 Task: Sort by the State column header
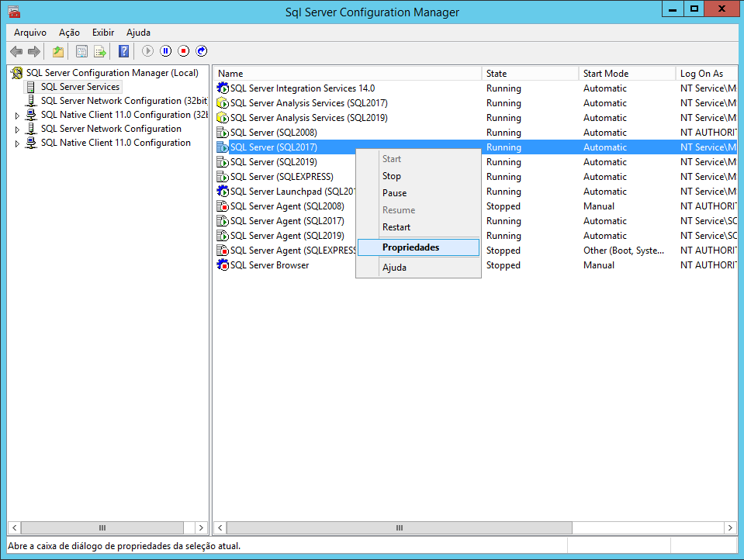(x=530, y=74)
